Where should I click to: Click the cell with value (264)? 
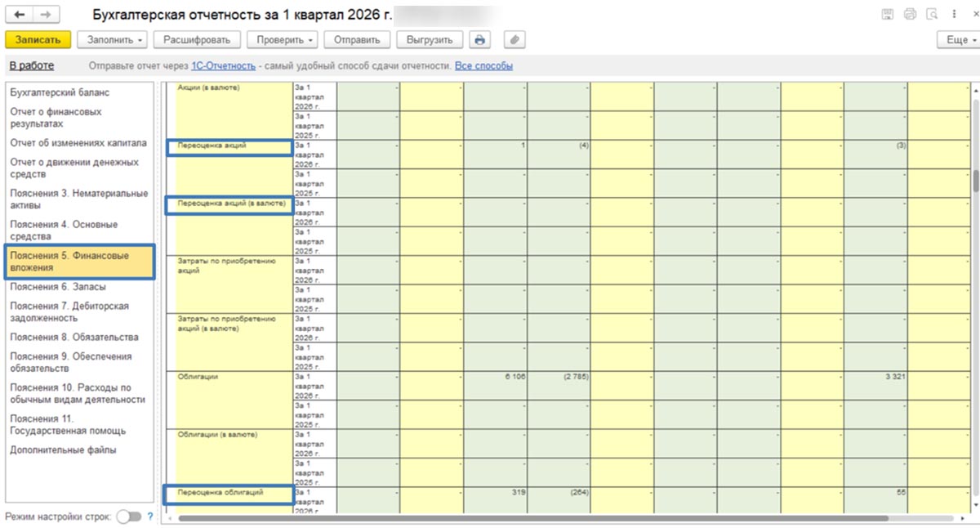(559, 499)
